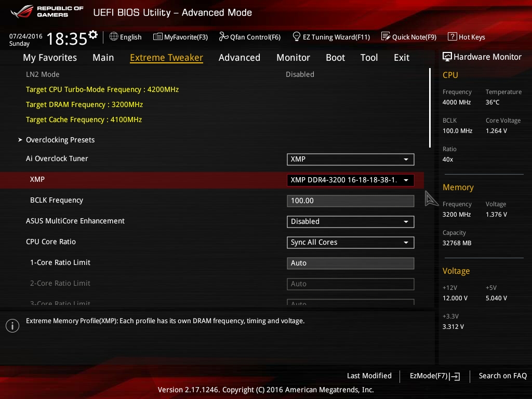Go to the Advanced tab
This screenshot has width=532, height=399.
click(x=239, y=58)
